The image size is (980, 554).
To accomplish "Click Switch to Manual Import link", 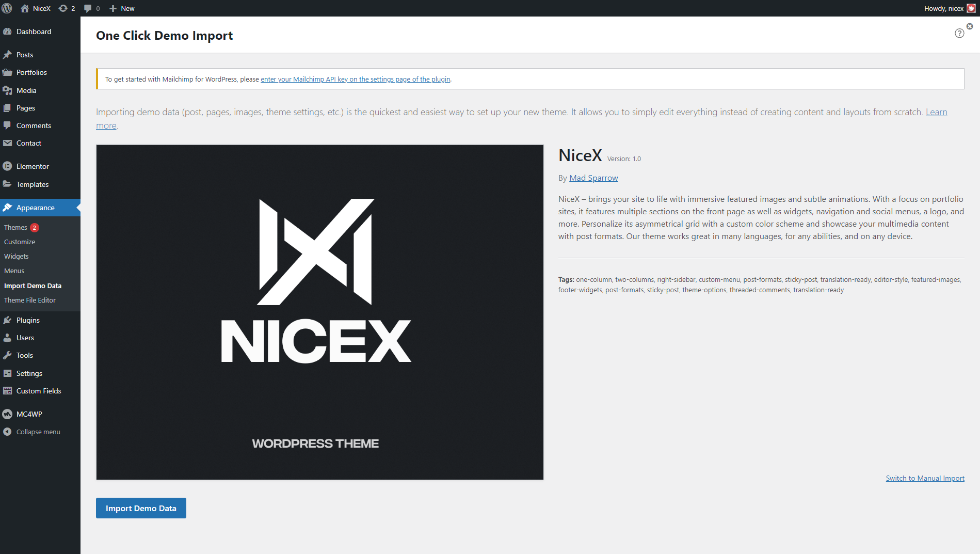I will (925, 478).
